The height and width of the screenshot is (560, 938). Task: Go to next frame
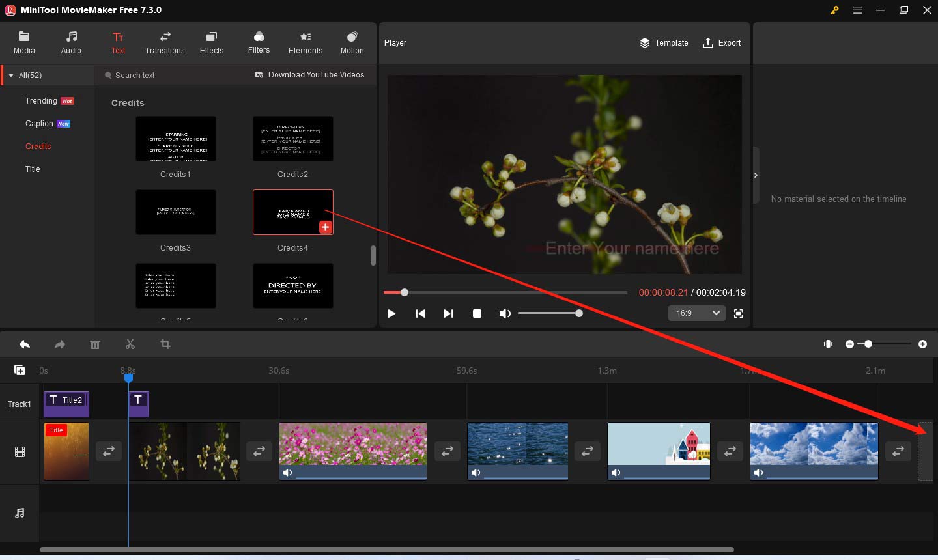point(448,313)
